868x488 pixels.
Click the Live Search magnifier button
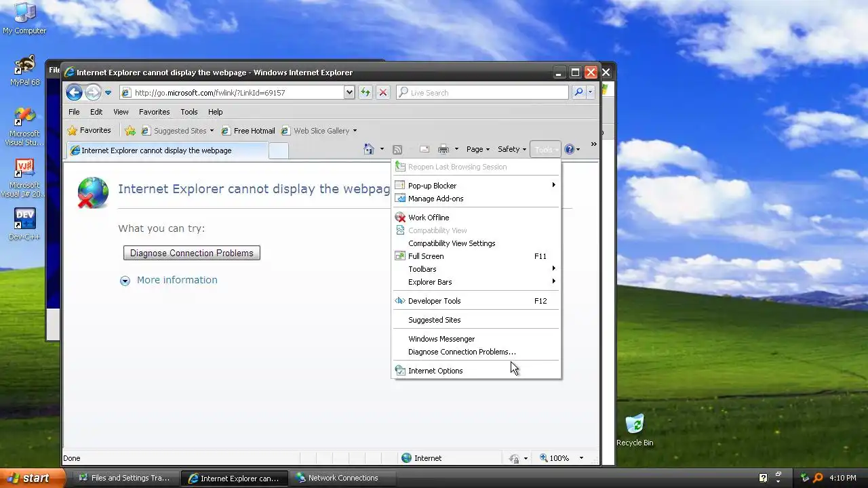click(578, 92)
